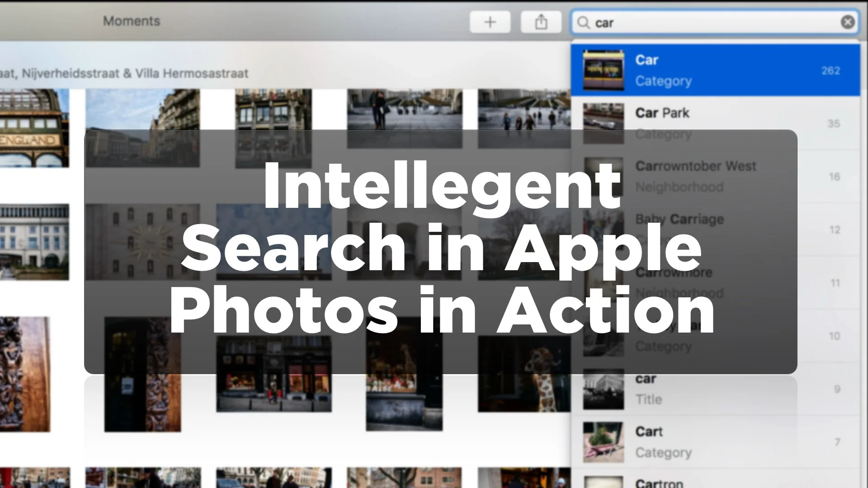The image size is (868, 488).
Task: Click the Moments header label
Action: 131,21
